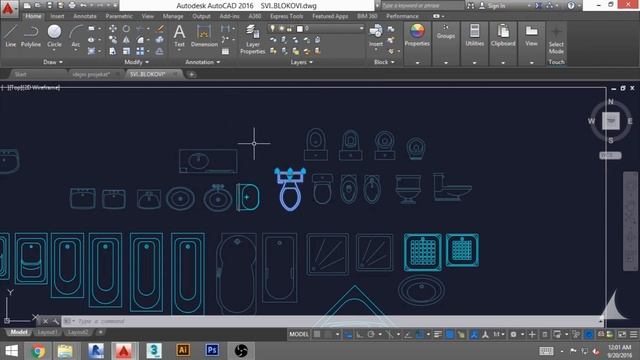Toggle hardware acceleration in status bar
This screenshot has width=640, height=360.
click(589, 335)
